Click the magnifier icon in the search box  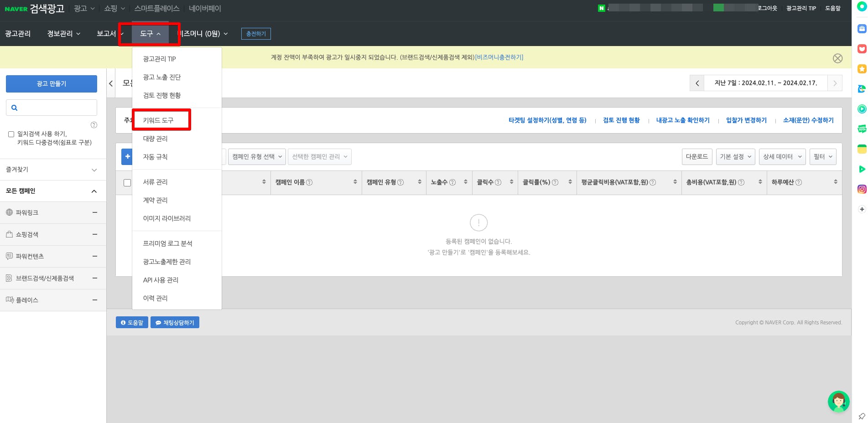tap(14, 108)
